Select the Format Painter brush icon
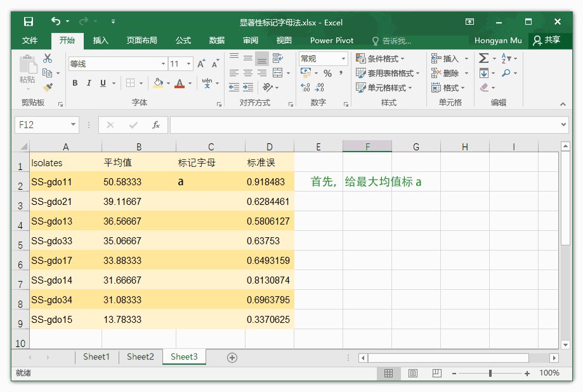Viewport: 583px width, 392px height. click(48, 86)
